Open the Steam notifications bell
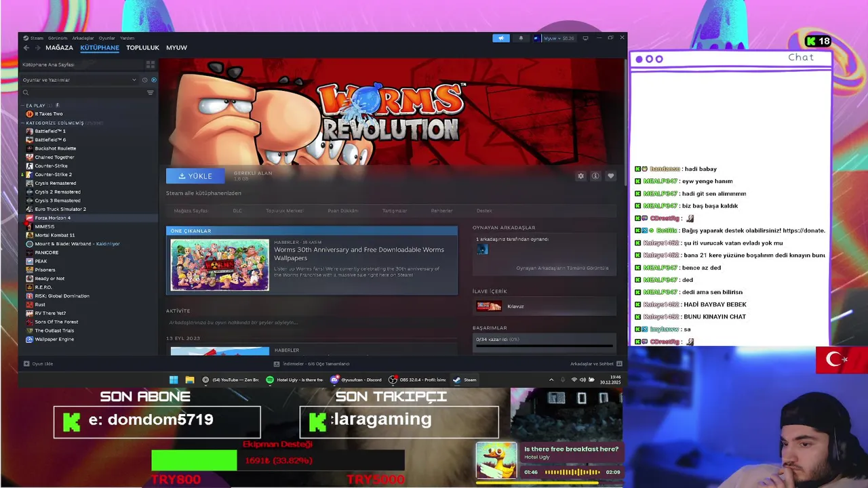Image resolution: width=868 pixels, height=488 pixels. (x=521, y=38)
